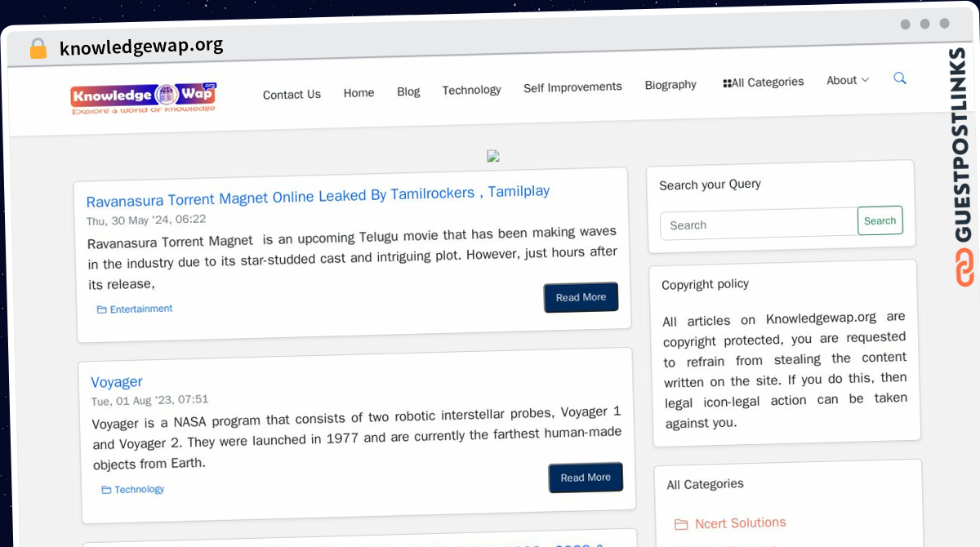980x547 pixels.
Task: Click the All Categories grid icon
Action: (x=727, y=83)
